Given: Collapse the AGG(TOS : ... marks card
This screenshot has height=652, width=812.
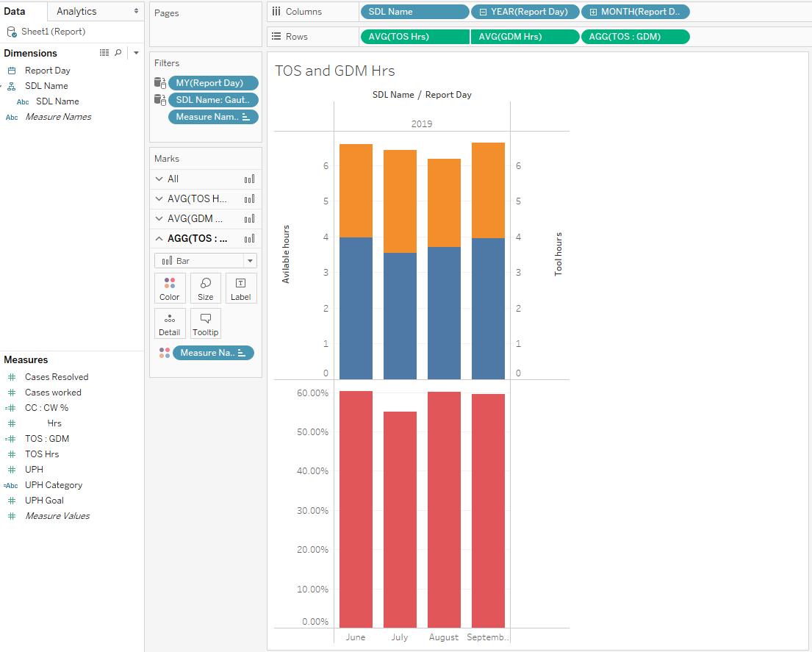Looking at the screenshot, I should point(159,239).
